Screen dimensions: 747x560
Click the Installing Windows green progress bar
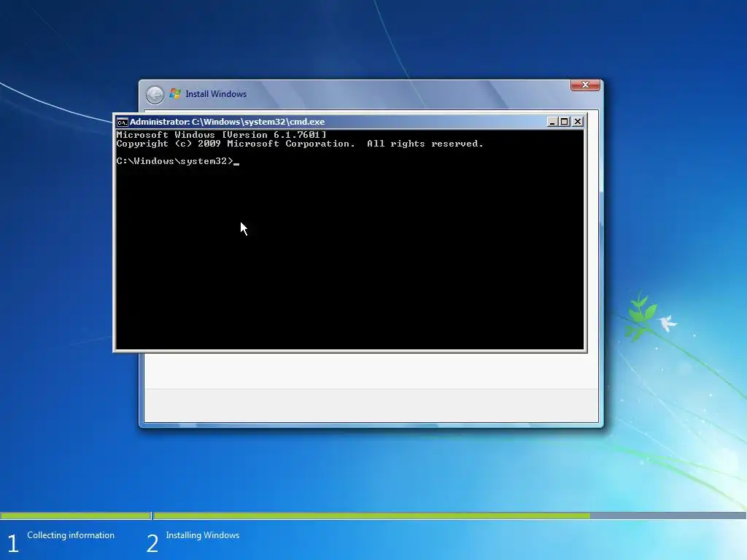click(x=371, y=516)
